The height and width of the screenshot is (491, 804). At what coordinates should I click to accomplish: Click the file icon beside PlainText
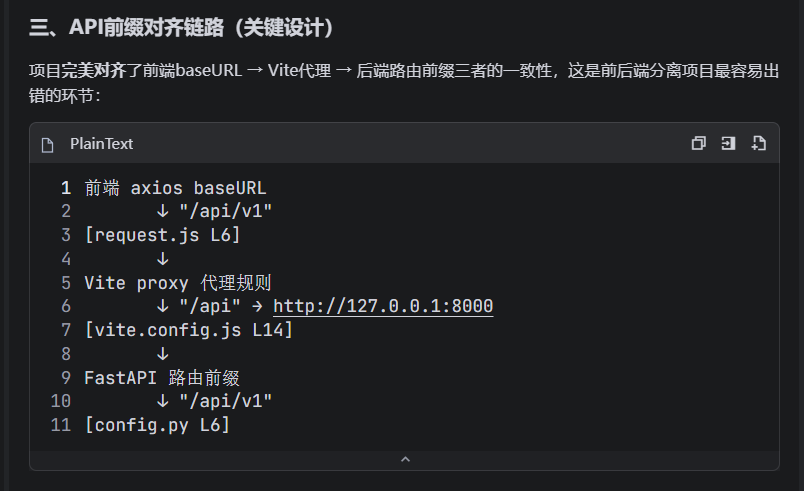tap(48, 145)
